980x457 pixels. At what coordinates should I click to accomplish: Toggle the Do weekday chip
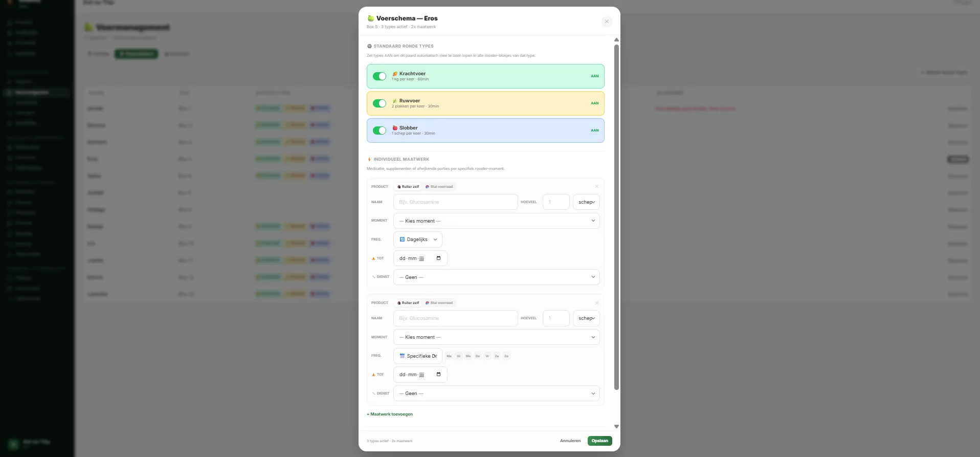(x=478, y=356)
